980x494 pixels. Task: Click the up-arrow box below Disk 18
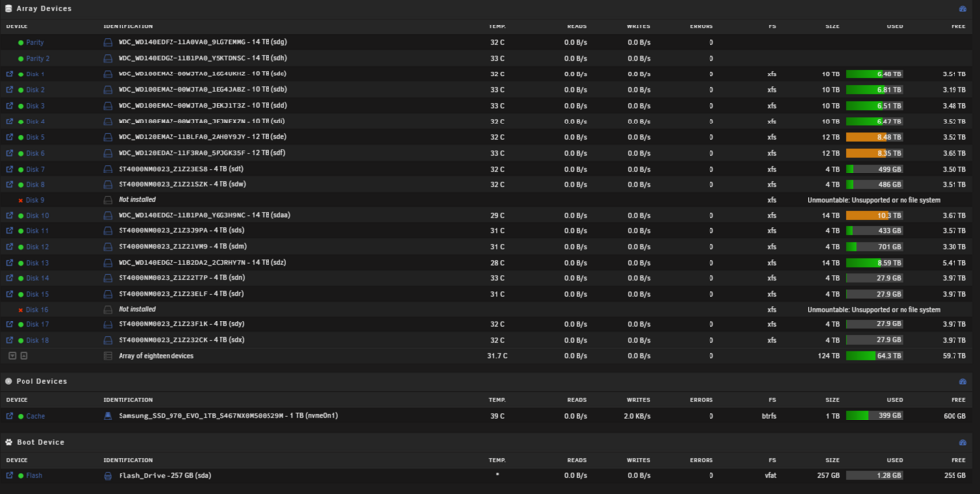tap(24, 356)
